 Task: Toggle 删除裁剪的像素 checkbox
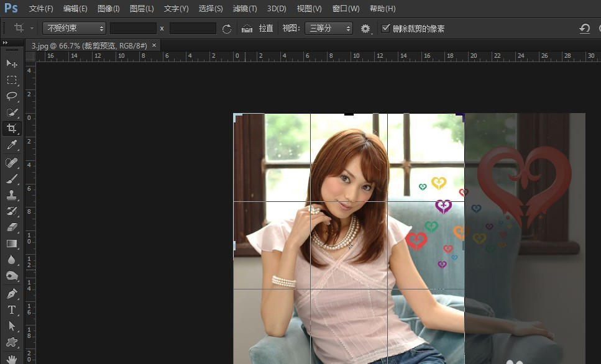[385, 28]
